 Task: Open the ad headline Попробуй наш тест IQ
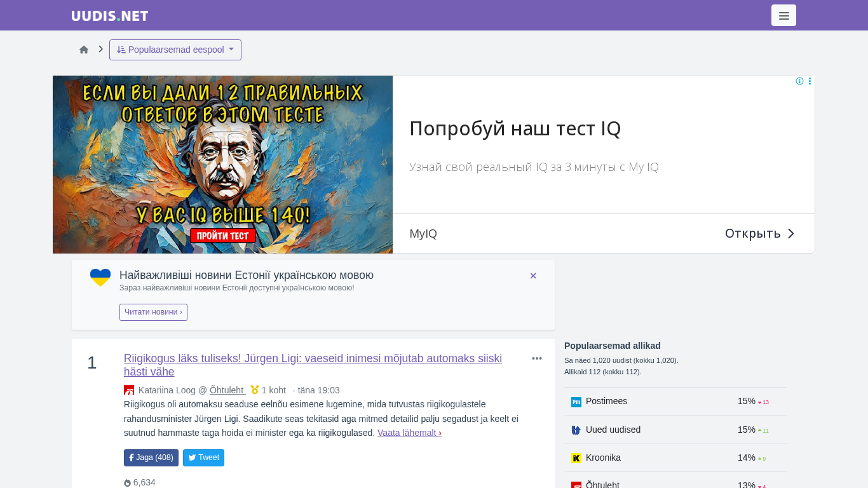tap(515, 128)
